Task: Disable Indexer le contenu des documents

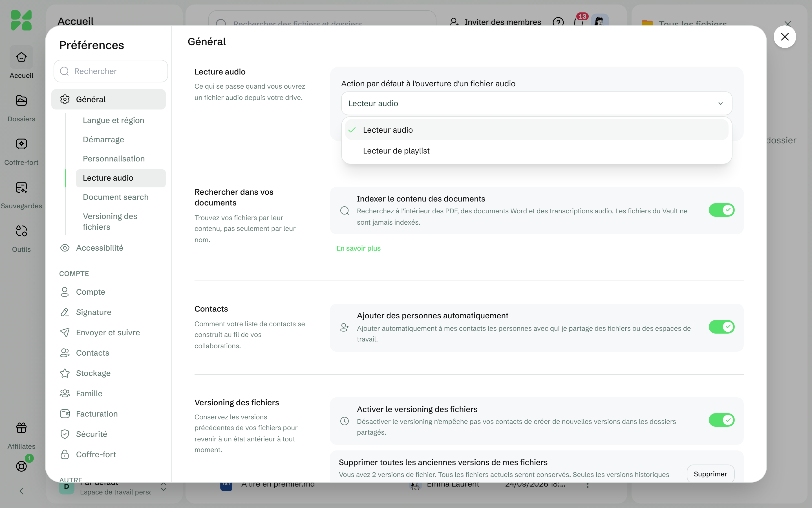Action: tap(721, 210)
